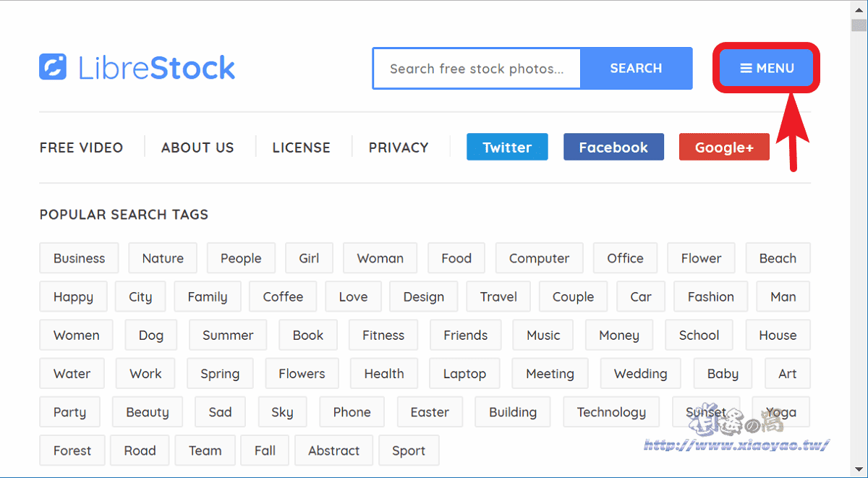
Task: Select the Technology tag
Action: tap(611, 412)
